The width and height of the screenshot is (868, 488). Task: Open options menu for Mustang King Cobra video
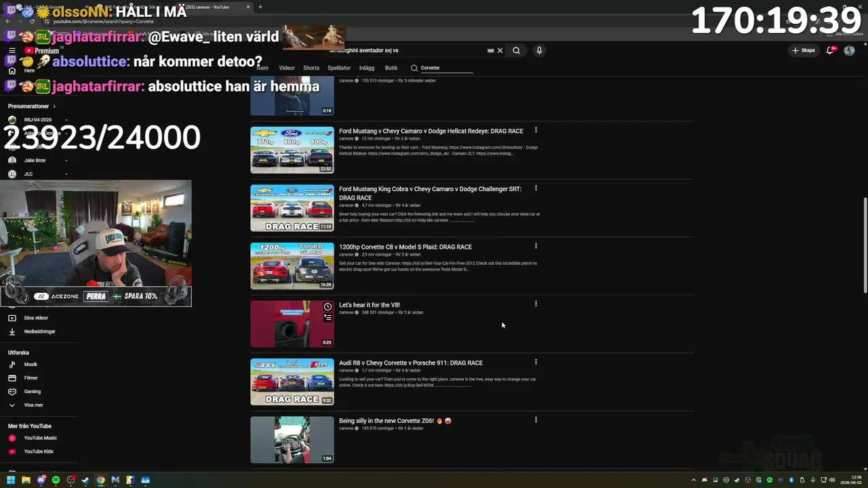(x=536, y=188)
